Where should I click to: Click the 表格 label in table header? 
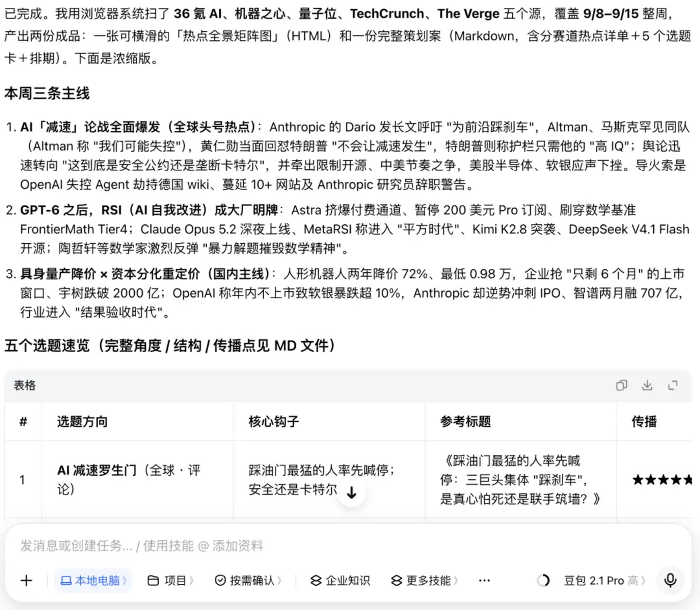click(x=24, y=385)
